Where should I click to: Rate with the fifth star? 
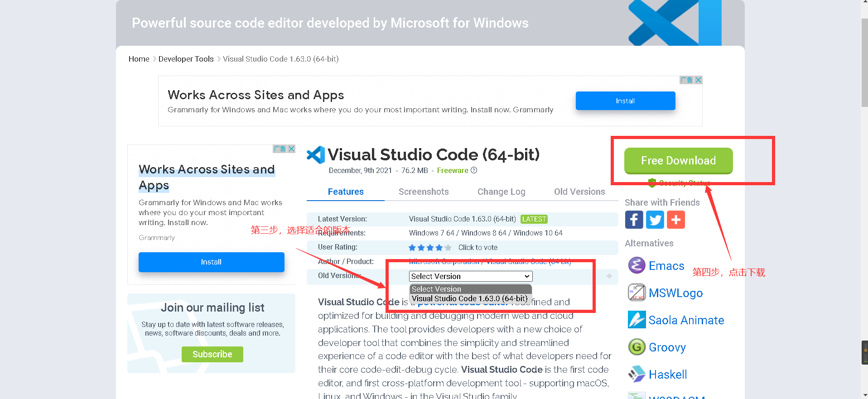pos(448,248)
